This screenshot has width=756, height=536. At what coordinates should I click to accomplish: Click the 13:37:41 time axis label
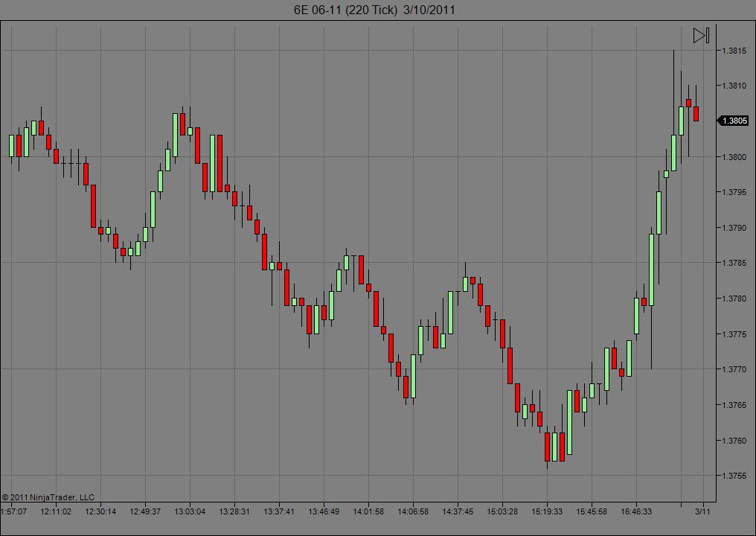(x=279, y=511)
